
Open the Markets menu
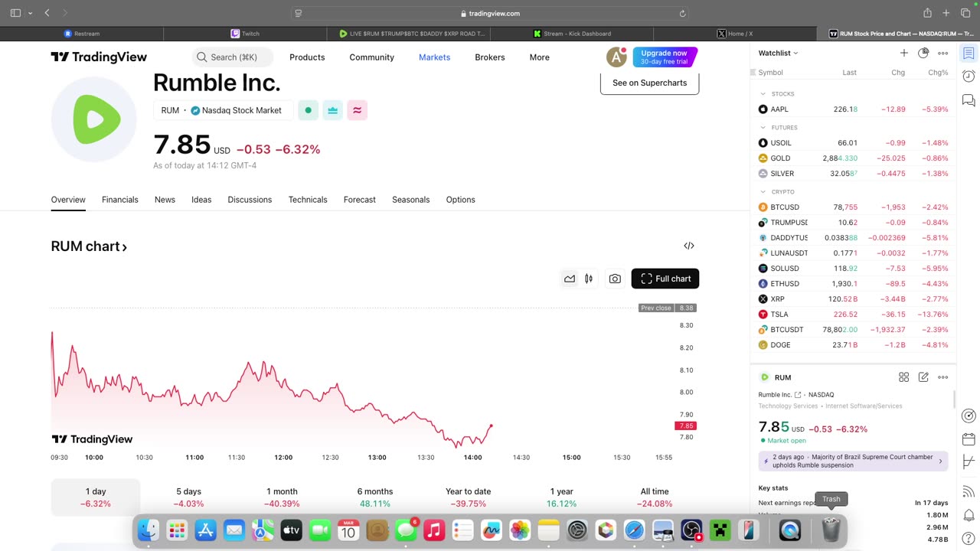434,57
